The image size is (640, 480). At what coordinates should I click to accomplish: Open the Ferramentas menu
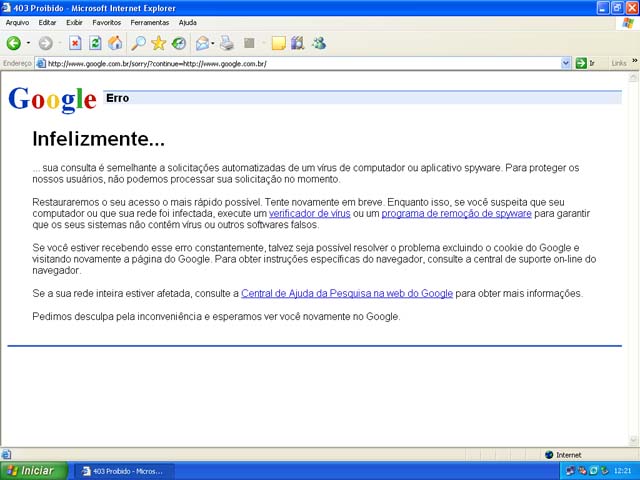[150, 23]
